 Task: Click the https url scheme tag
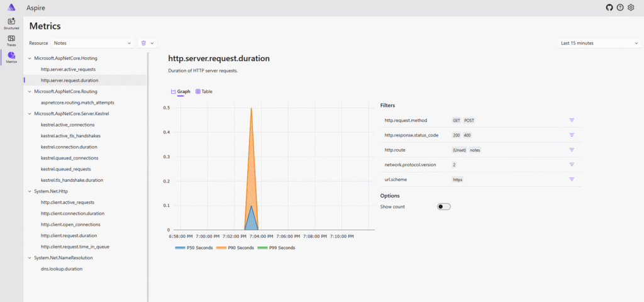457,179
